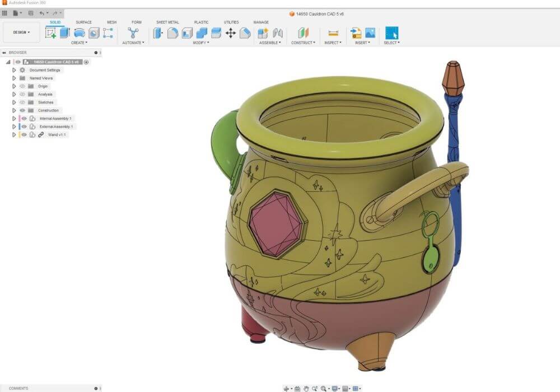560x392 pixels.
Task: Click the Insert Derive icon
Action: tap(356, 33)
